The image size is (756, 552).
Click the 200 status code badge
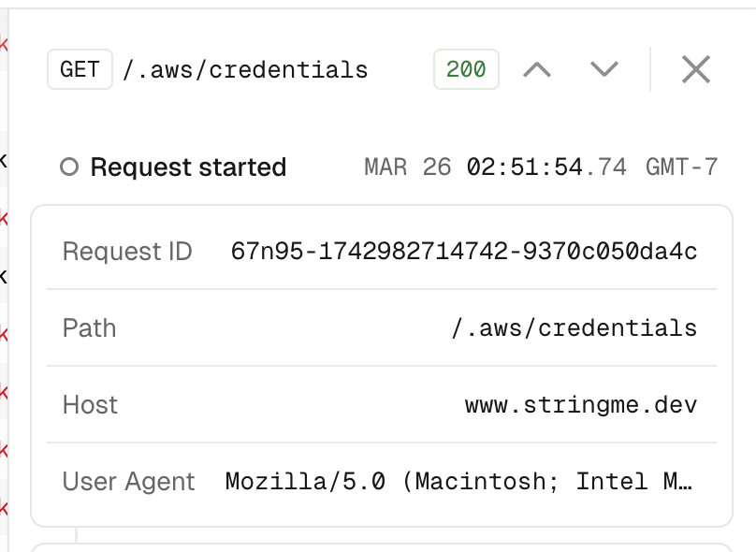click(466, 69)
